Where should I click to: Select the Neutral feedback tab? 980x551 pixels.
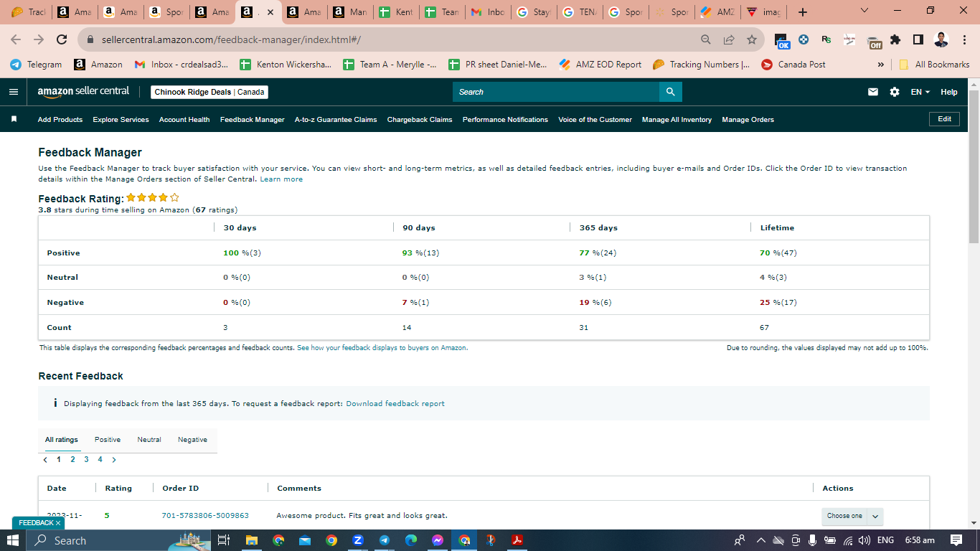(149, 440)
